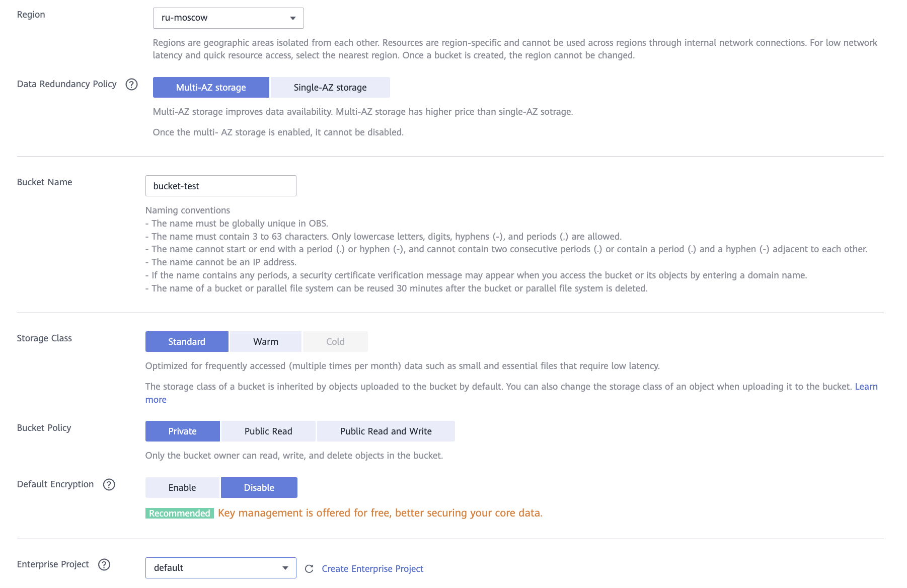907x588 pixels.
Task: Click help icon beside Data Redundancy Policy
Action: 131,84
